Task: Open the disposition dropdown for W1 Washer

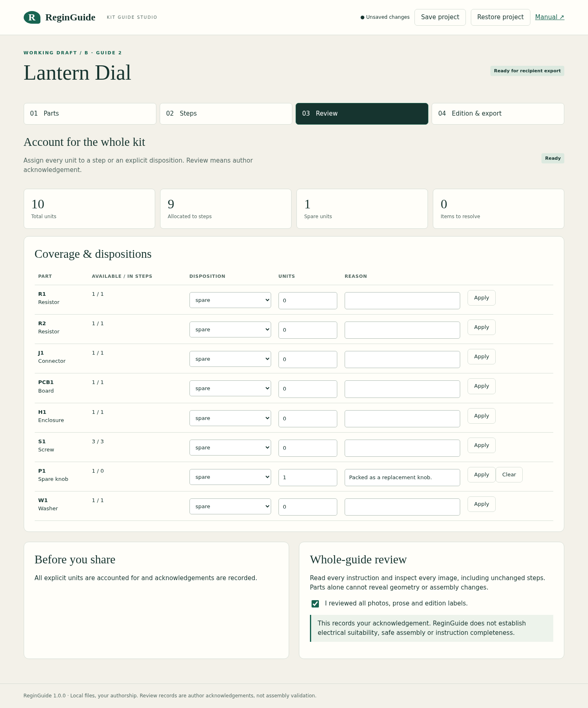Action: [x=230, y=506]
